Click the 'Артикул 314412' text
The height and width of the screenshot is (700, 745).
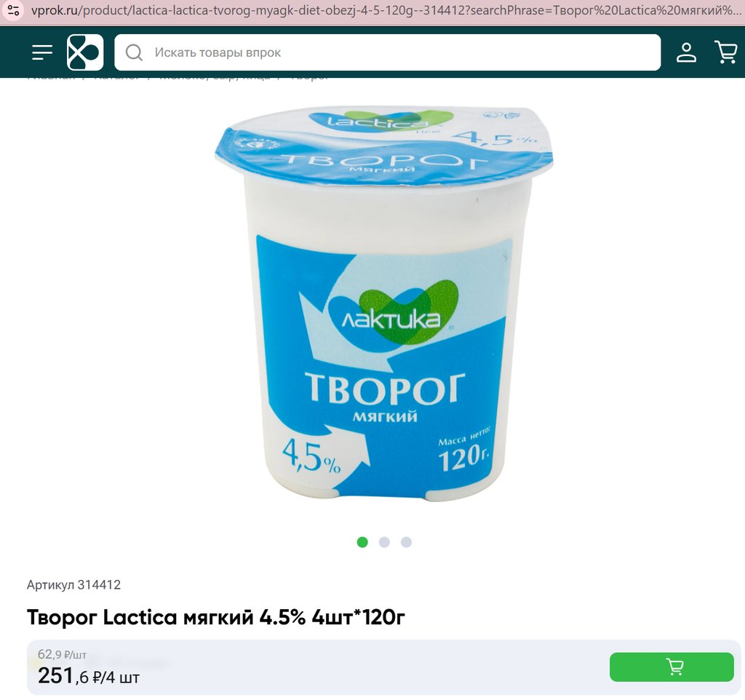coord(73,584)
